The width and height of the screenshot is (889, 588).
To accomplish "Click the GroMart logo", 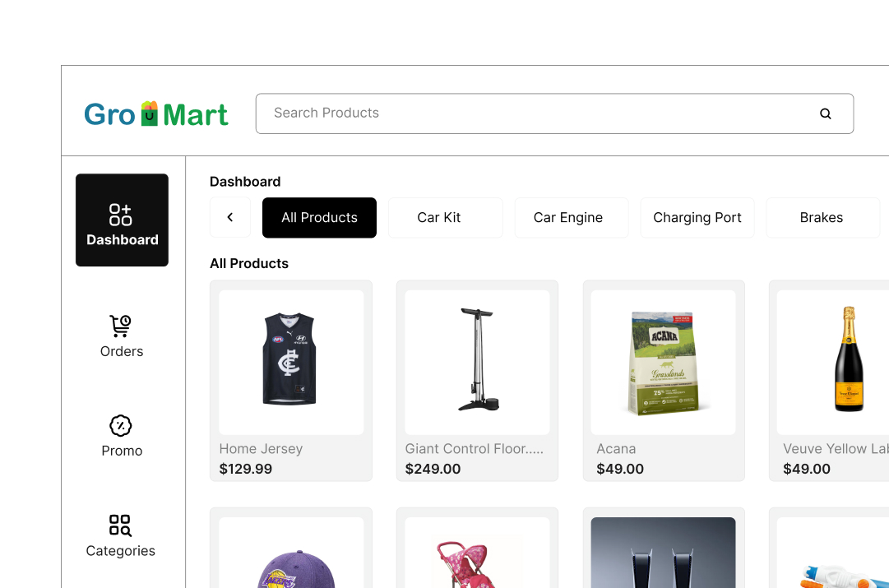I will coord(156,114).
